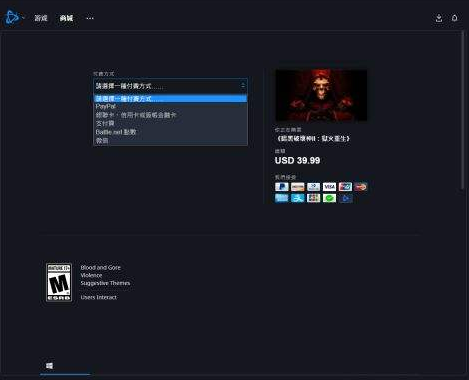Switch to the Shop tab
Viewport: 469px width, 380px height.
click(x=66, y=18)
